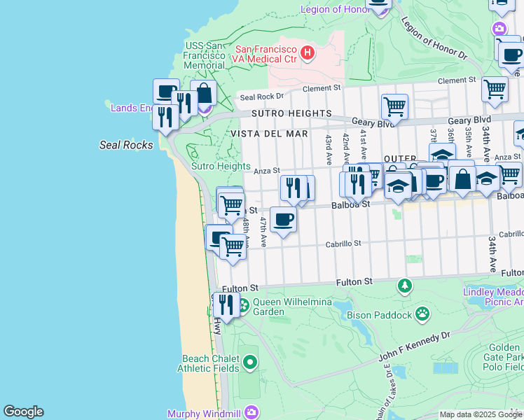Open the coffee marker above Lands End

click(x=166, y=92)
